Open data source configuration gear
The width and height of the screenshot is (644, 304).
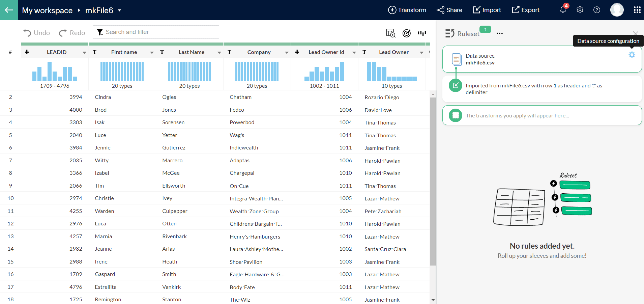pyautogui.click(x=632, y=55)
